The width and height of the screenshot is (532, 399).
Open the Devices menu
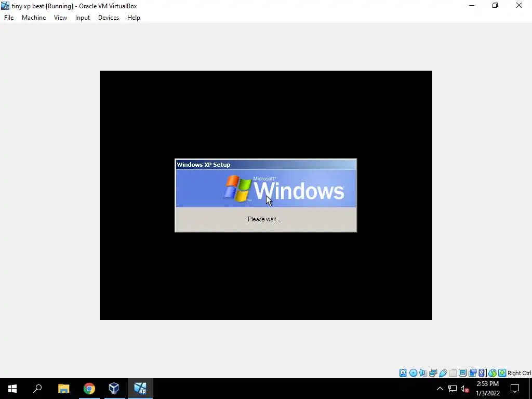109,18
